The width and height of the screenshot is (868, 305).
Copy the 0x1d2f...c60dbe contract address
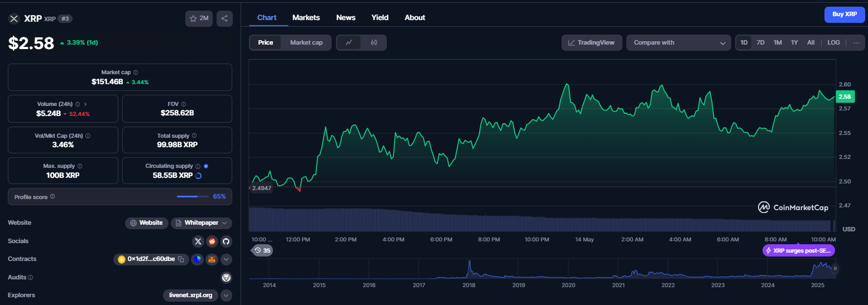pyautogui.click(x=181, y=259)
